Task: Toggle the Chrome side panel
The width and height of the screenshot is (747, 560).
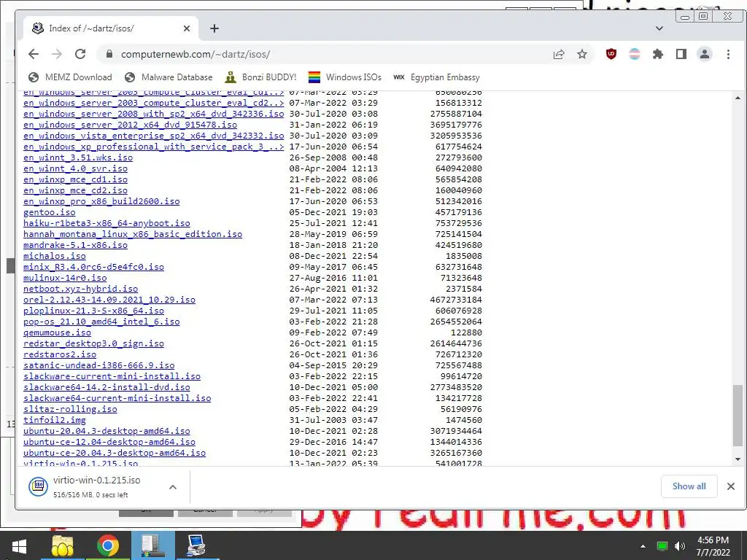Action: 681,54
